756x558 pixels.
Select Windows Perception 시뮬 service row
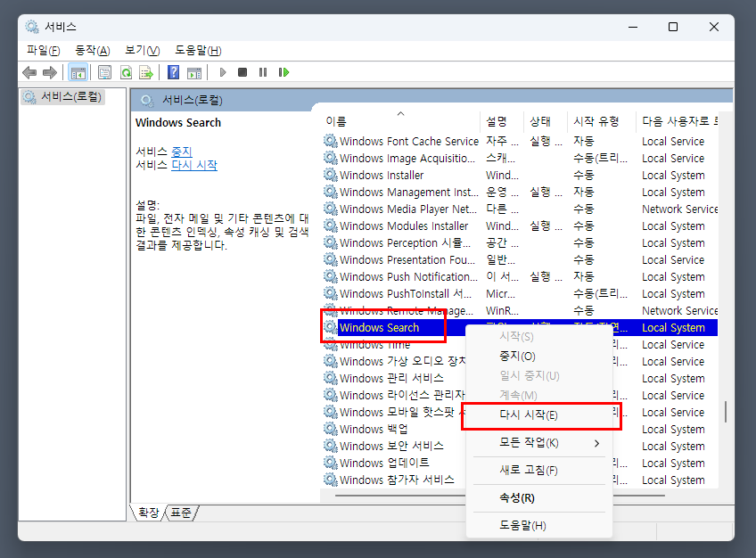pyautogui.click(x=521, y=242)
